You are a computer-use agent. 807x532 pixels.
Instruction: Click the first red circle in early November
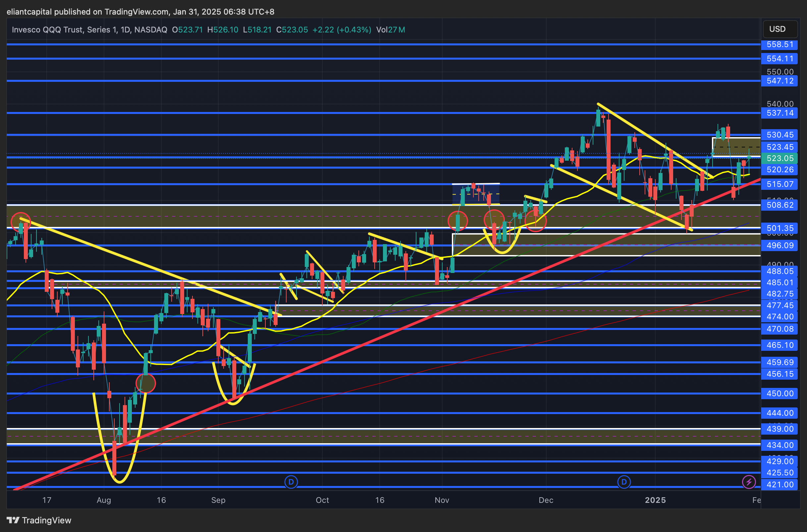pyautogui.click(x=457, y=221)
